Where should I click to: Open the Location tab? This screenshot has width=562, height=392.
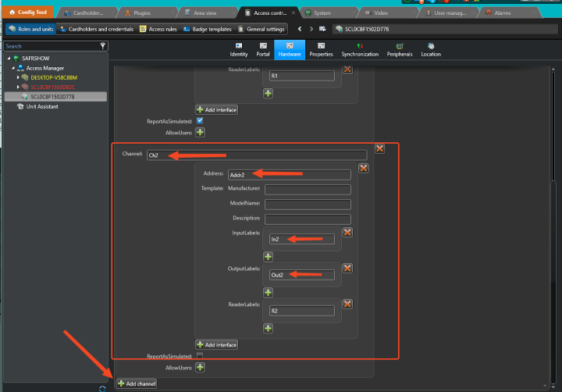click(x=431, y=50)
